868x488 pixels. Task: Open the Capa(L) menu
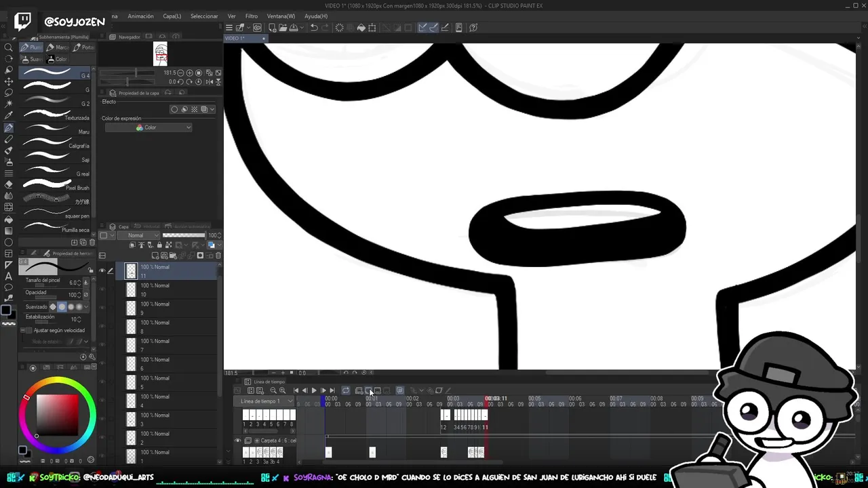pos(172,16)
